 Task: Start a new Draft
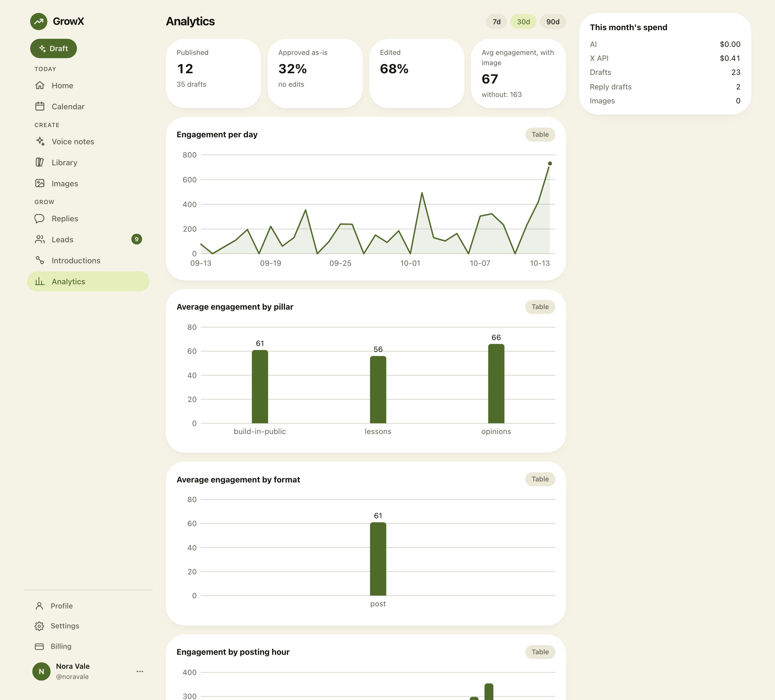(54, 48)
